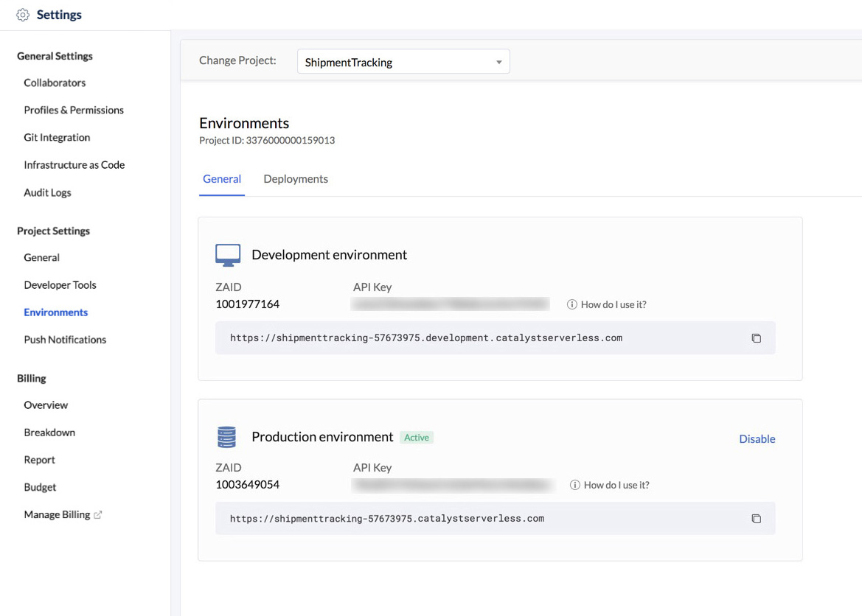
Task: Copy the development environment URL
Action: point(756,338)
